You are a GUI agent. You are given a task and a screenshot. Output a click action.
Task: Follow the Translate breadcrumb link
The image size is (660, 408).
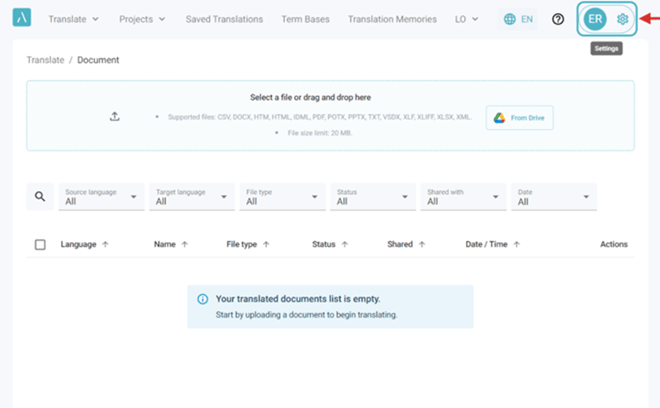click(x=45, y=60)
